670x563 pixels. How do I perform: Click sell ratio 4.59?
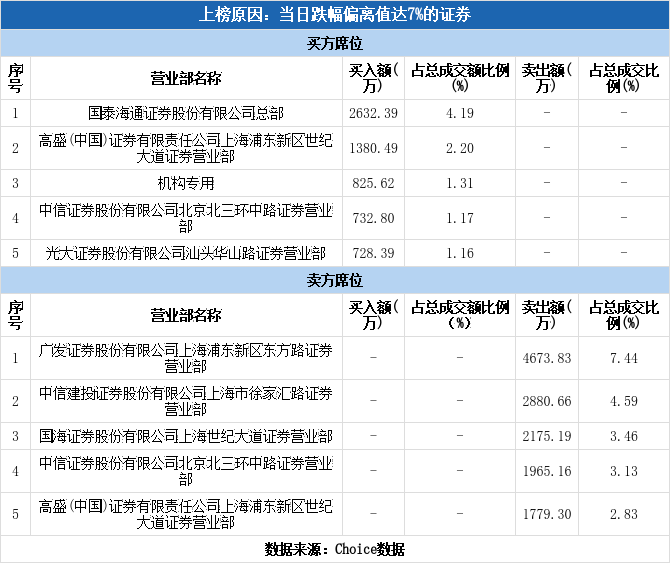(x=624, y=401)
